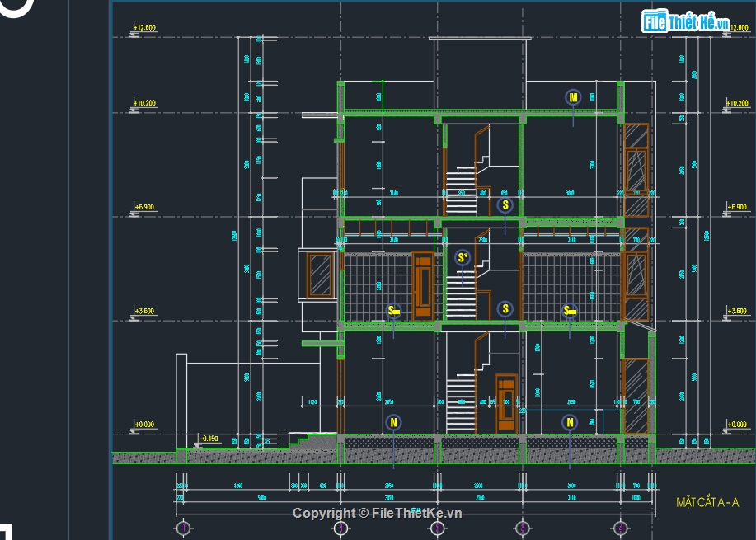Click the Copyright FileThietKe.vn watermark text
Screen dimensions: 756x540
[378, 514]
